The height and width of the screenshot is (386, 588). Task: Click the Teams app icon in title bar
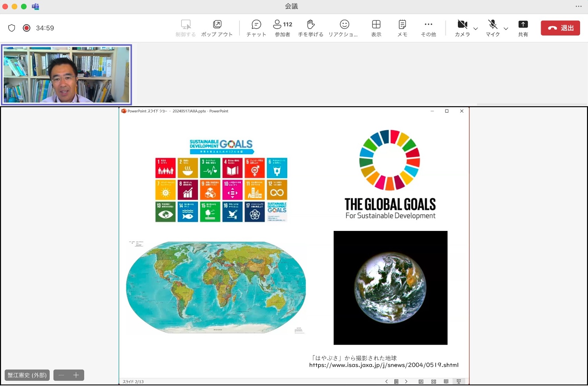(x=36, y=7)
